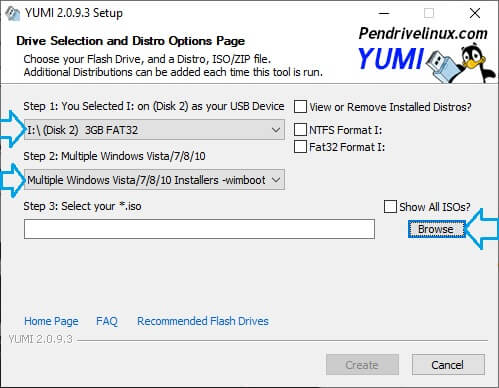Screen dimensions: 499x388
Task: Click the YUMI app icon in title bar
Action: click(13, 13)
